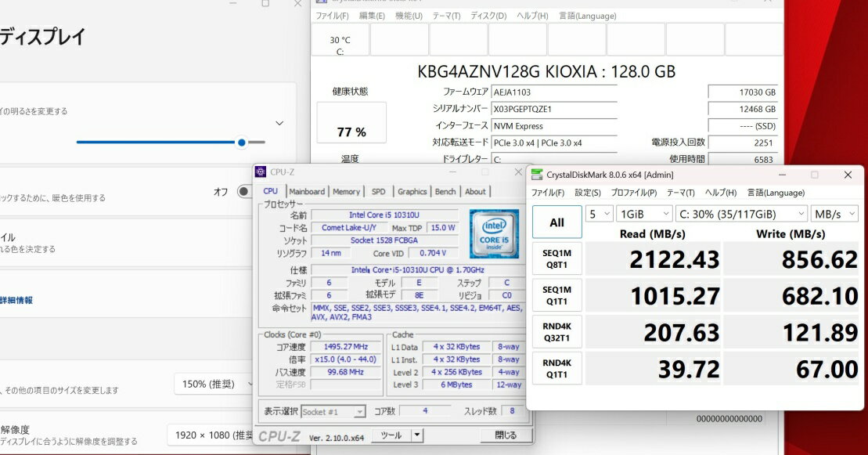Click the CrystalDiskMark title bar icon

(x=536, y=175)
